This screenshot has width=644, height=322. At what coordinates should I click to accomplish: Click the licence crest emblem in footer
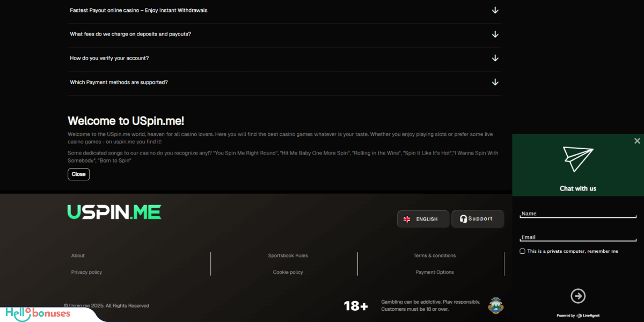(496, 305)
